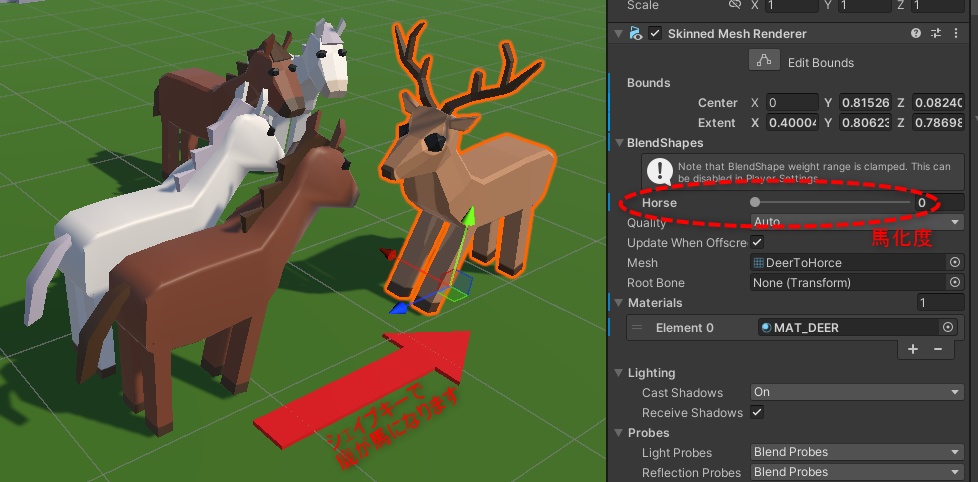978x482 pixels.
Task: Click the green Y-axis gizmo arrow
Action: (x=469, y=218)
